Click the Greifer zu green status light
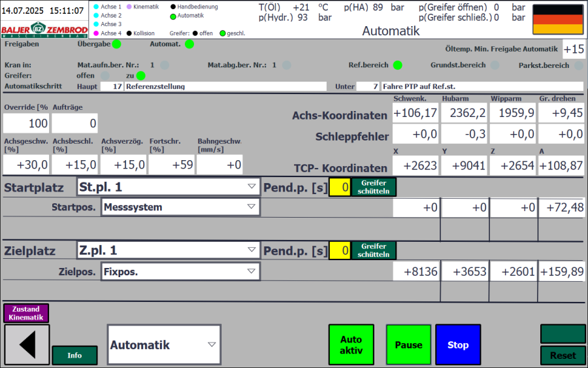 coord(140,76)
